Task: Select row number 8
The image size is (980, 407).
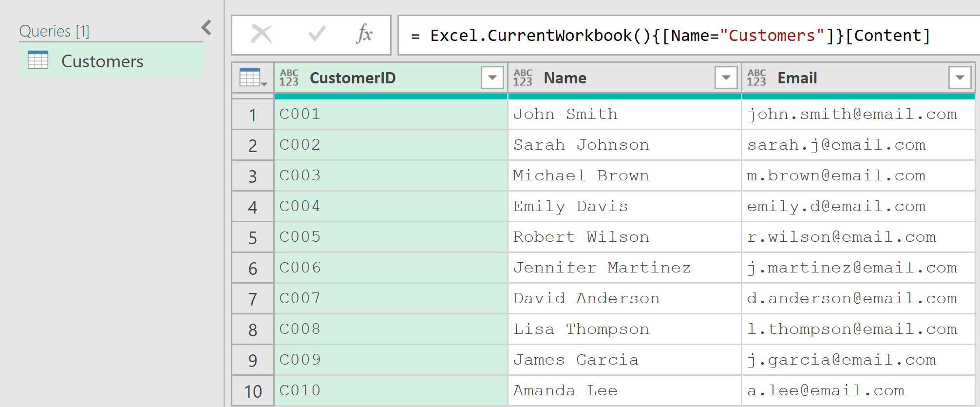Action: (x=252, y=329)
